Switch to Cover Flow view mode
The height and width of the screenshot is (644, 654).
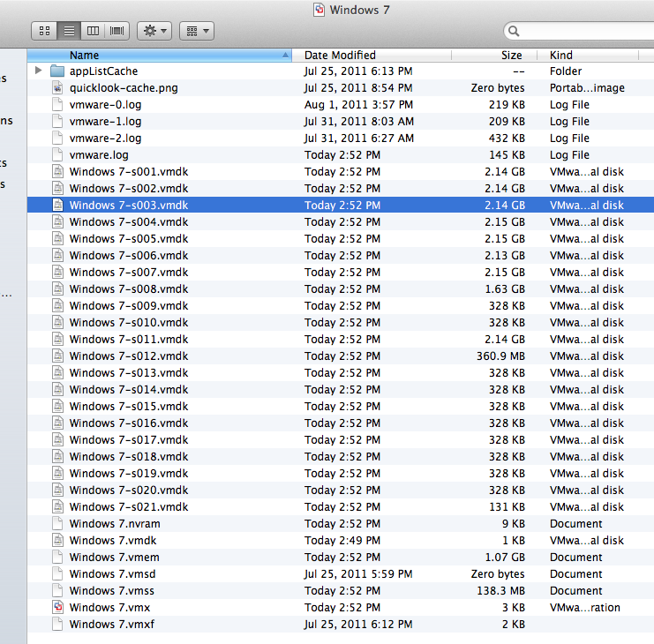tap(117, 31)
